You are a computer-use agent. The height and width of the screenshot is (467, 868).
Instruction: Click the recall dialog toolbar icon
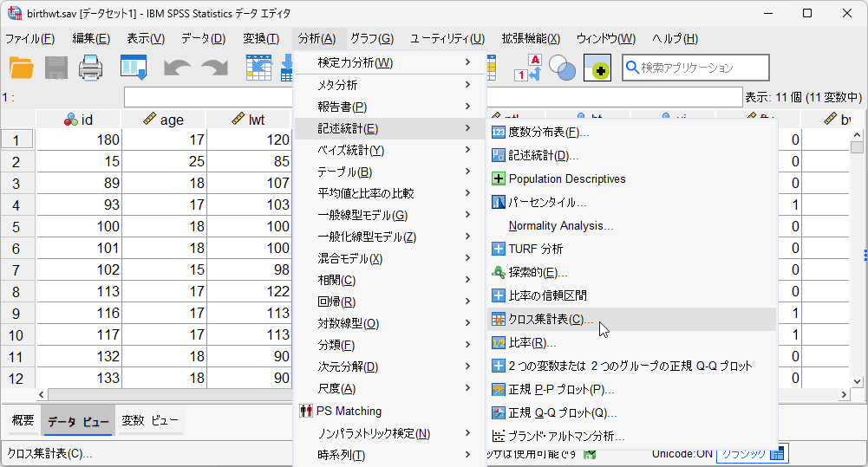coord(134,68)
